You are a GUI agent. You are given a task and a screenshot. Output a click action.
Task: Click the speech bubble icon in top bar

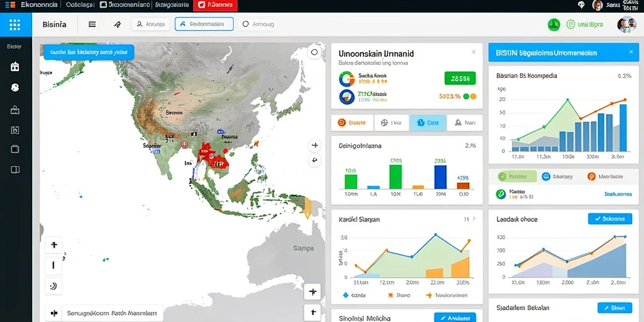581,5
